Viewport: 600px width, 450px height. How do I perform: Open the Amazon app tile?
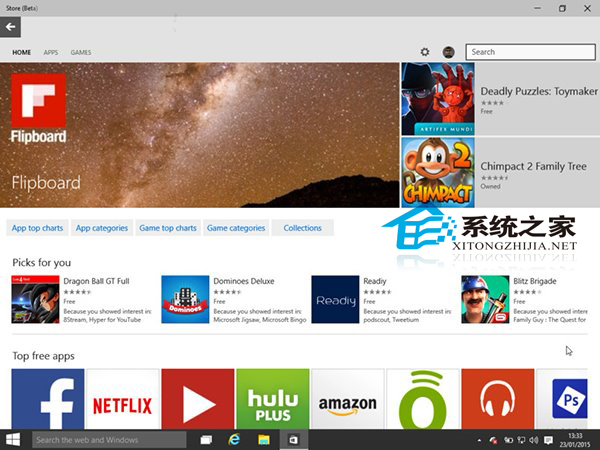click(x=347, y=400)
